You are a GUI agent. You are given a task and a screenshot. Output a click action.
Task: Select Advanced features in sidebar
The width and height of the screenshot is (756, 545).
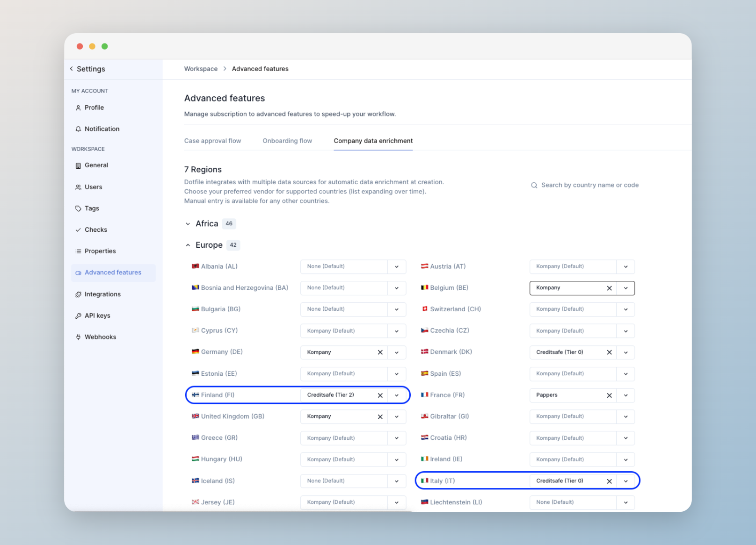[113, 272]
